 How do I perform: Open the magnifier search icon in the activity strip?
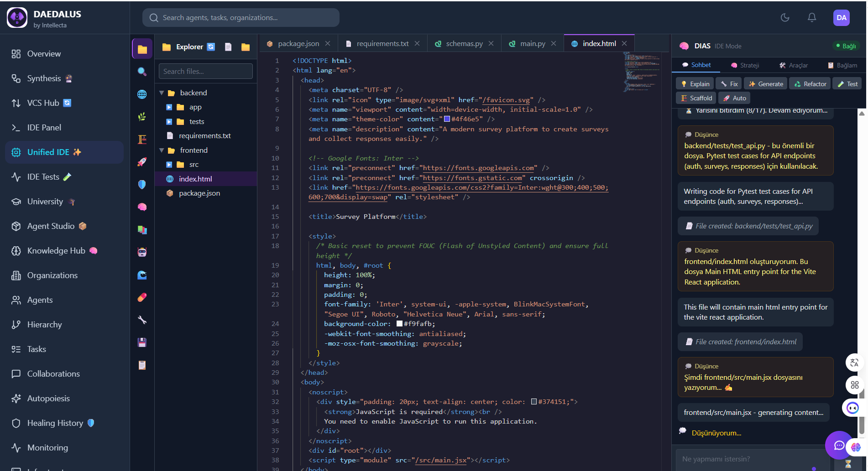142,72
